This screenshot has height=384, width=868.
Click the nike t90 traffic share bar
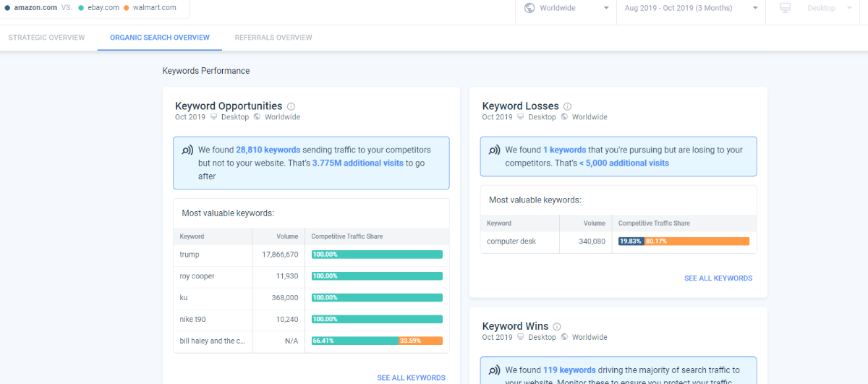(377, 319)
